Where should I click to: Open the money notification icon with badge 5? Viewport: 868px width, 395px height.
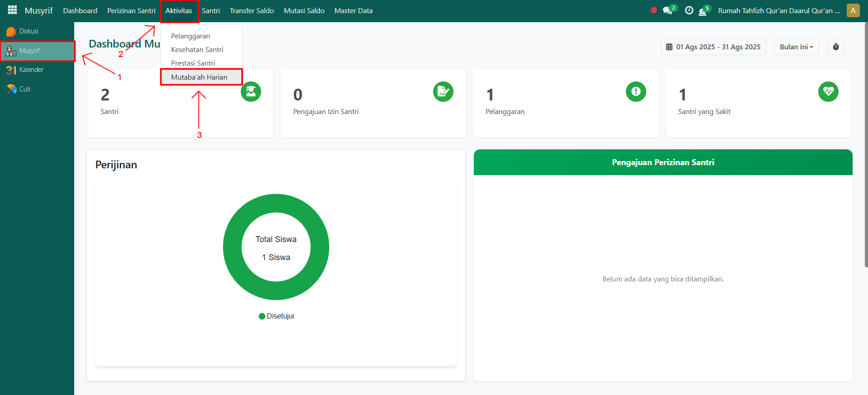click(x=703, y=11)
